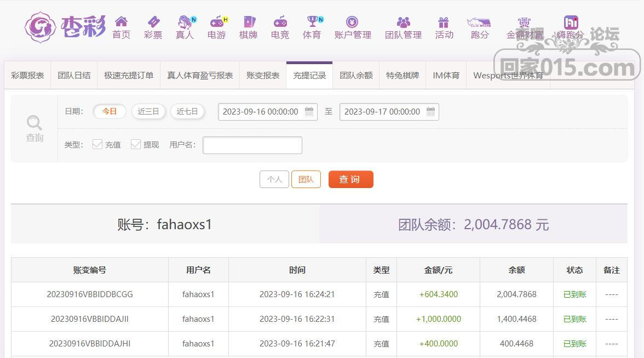The image size is (644, 358).
Task: Open the 账户管理 yen coin icon
Action: coord(352,21)
